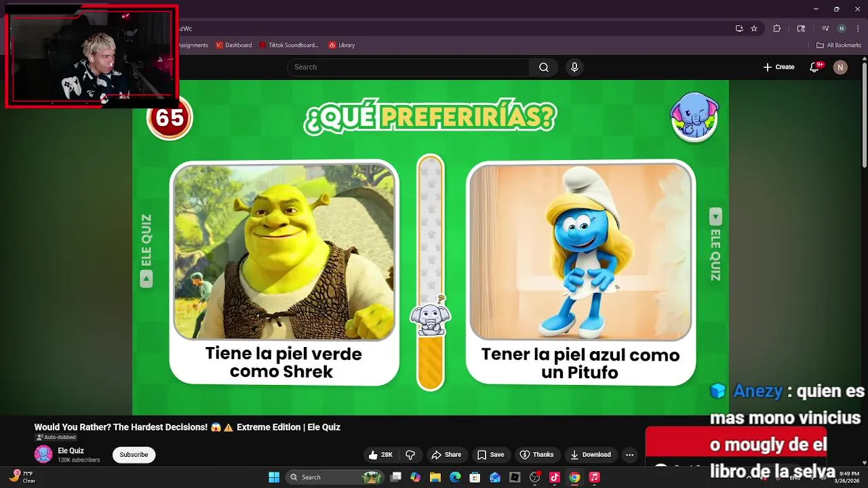The height and width of the screenshot is (488, 868).
Task: Switch to Google Chrome on taskbar
Action: [574, 477]
